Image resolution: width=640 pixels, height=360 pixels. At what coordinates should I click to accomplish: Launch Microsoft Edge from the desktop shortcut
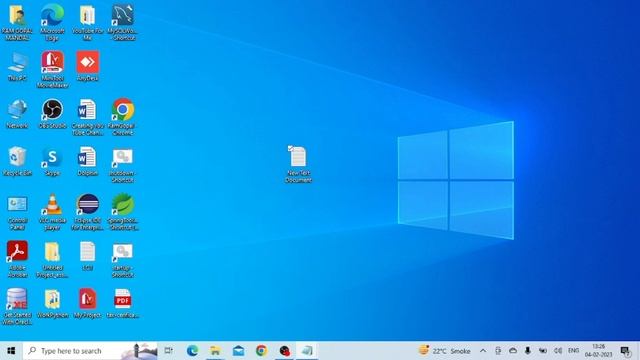point(52,22)
